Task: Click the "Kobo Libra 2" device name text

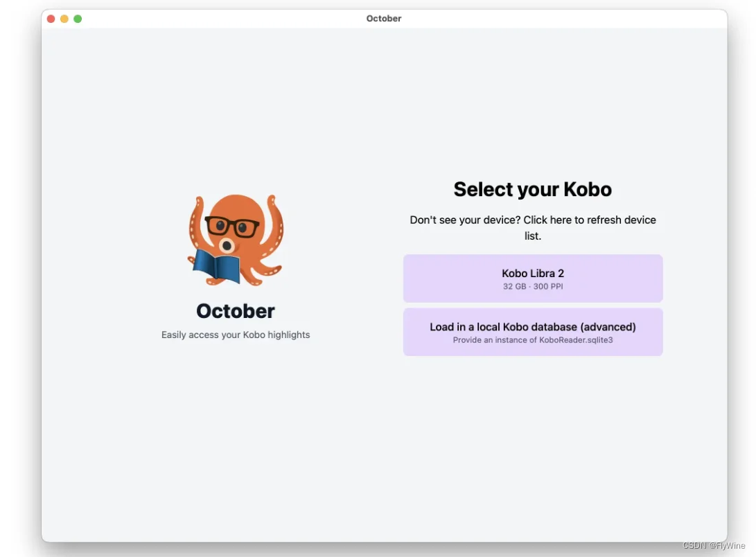Action: (x=533, y=273)
